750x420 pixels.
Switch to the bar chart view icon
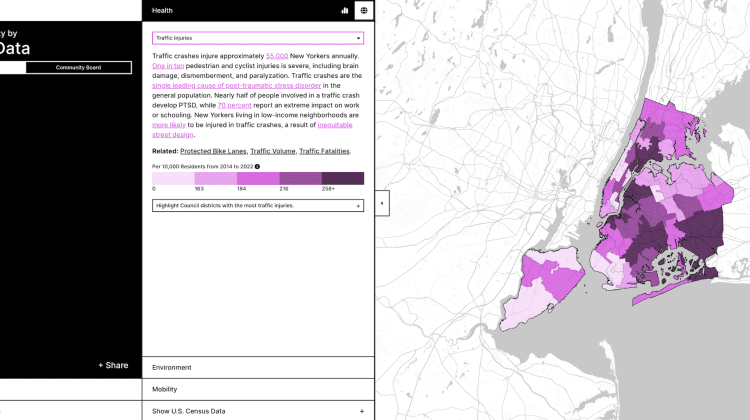tap(344, 11)
